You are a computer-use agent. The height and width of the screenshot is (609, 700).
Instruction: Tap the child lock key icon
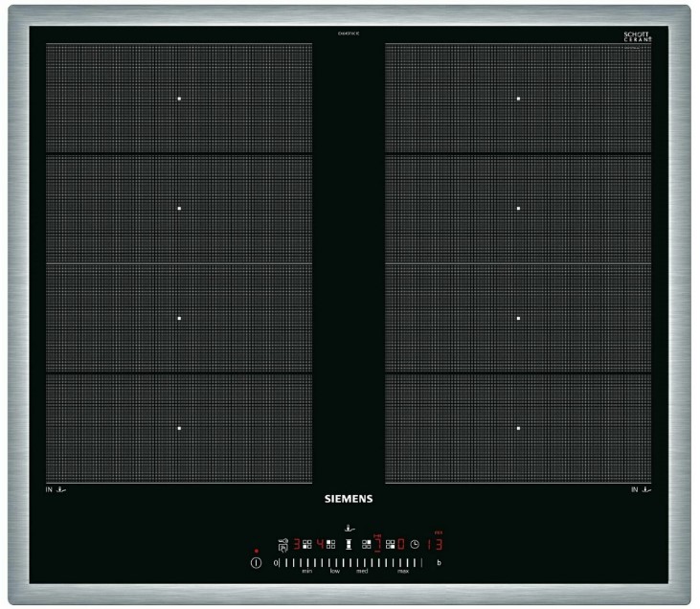point(283,544)
